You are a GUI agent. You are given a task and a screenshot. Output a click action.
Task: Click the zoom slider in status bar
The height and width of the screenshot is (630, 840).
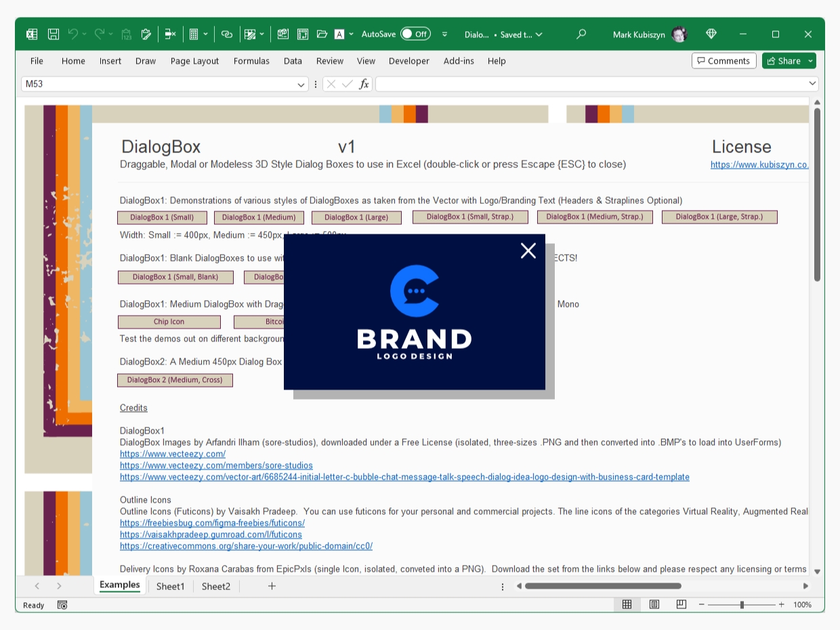742,604
